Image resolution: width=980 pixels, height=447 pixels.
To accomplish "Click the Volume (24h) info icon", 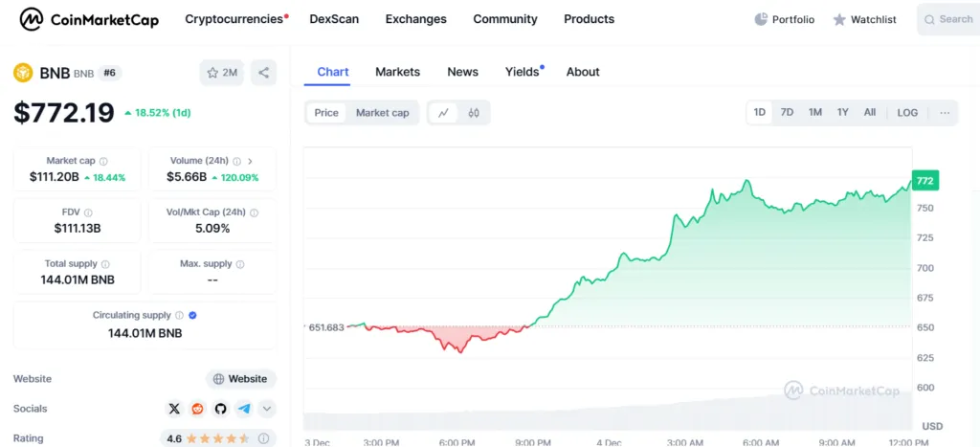I will click(x=237, y=161).
